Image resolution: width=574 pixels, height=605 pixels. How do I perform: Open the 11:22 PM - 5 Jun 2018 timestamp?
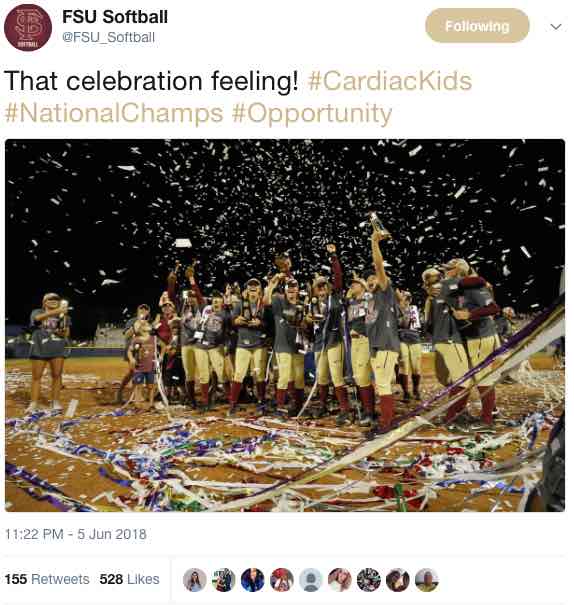click(76, 534)
